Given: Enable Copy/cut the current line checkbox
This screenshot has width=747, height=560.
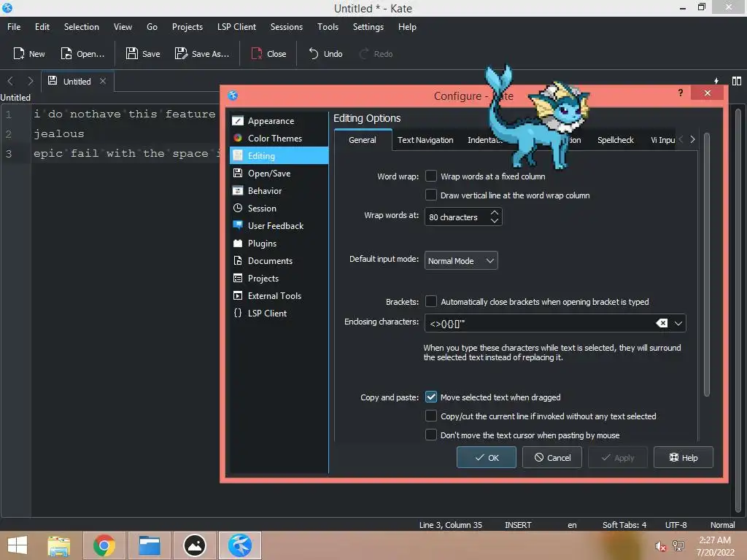Looking at the screenshot, I should 430,416.
